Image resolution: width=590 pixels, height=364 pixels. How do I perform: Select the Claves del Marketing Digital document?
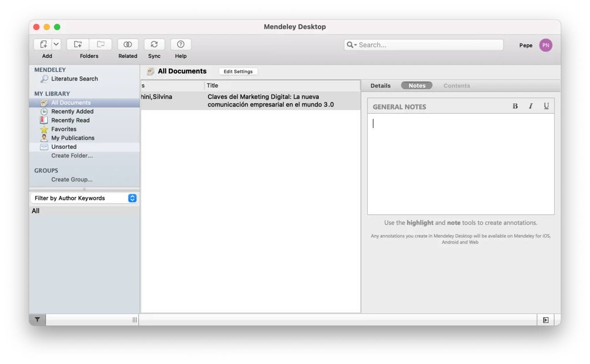pyautogui.click(x=270, y=101)
